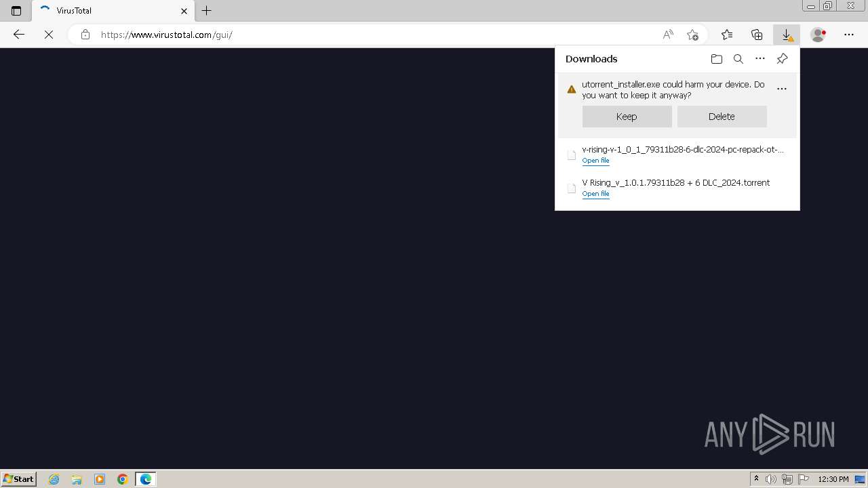Go back to previous page

point(19,35)
